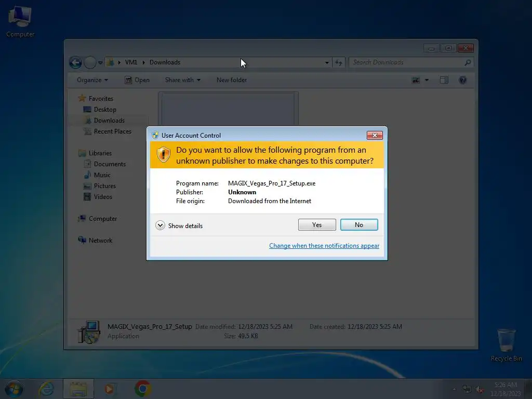Minimize the Explorer window
Viewport: 532px width, 399px height.
(431, 48)
